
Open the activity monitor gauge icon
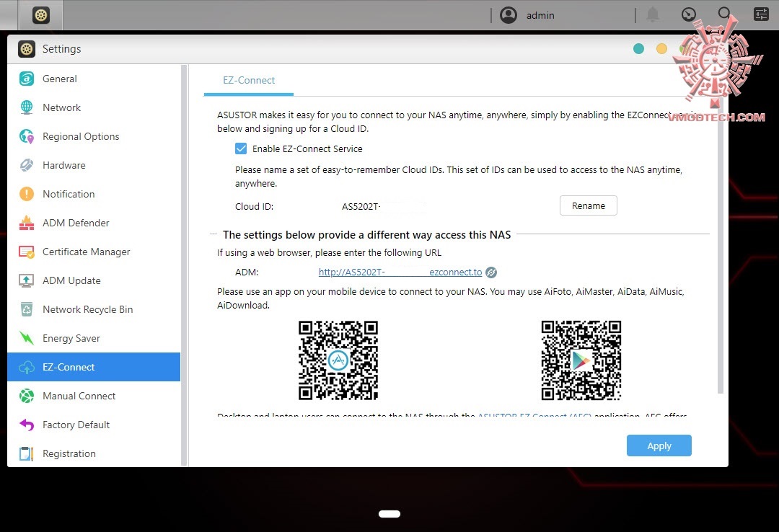pyautogui.click(x=689, y=14)
